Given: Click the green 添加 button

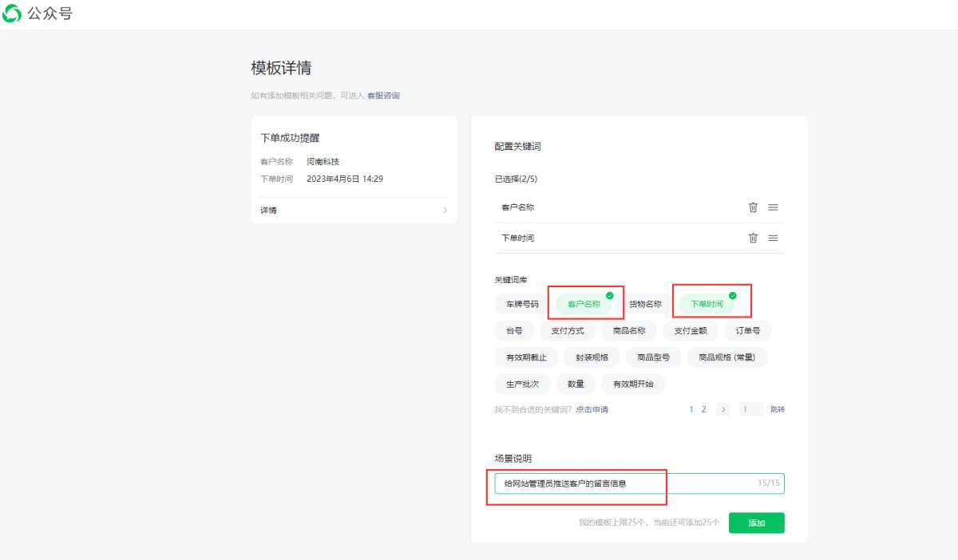Looking at the screenshot, I should (x=756, y=523).
